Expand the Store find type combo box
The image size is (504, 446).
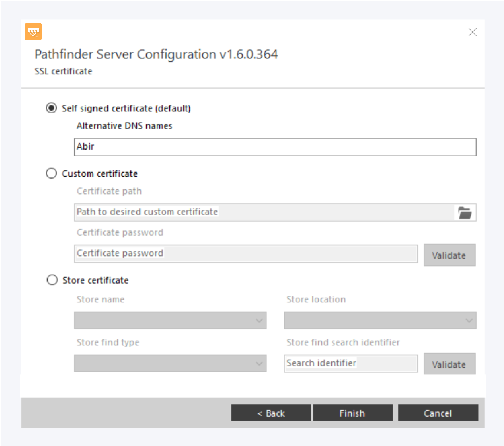[170, 363]
